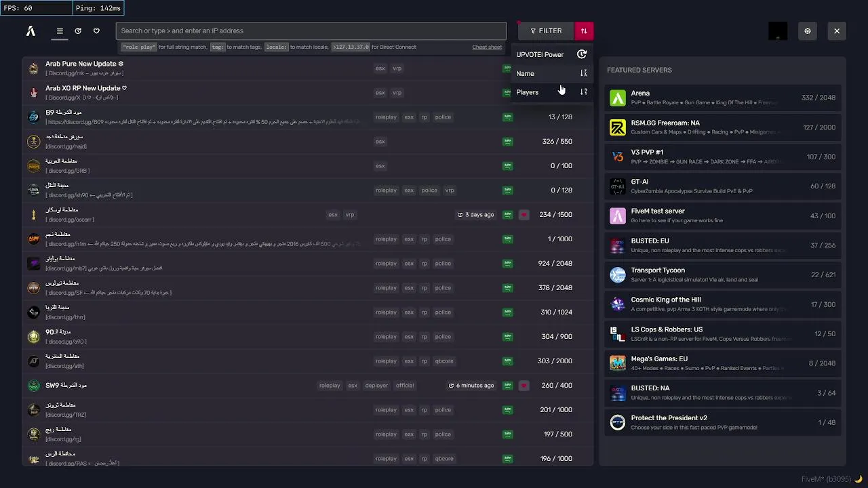Image resolution: width=868 pixels, height=488 pixels.
Task: Click the 'deployer' tag on SW9 row
Action: coord(376,386)
